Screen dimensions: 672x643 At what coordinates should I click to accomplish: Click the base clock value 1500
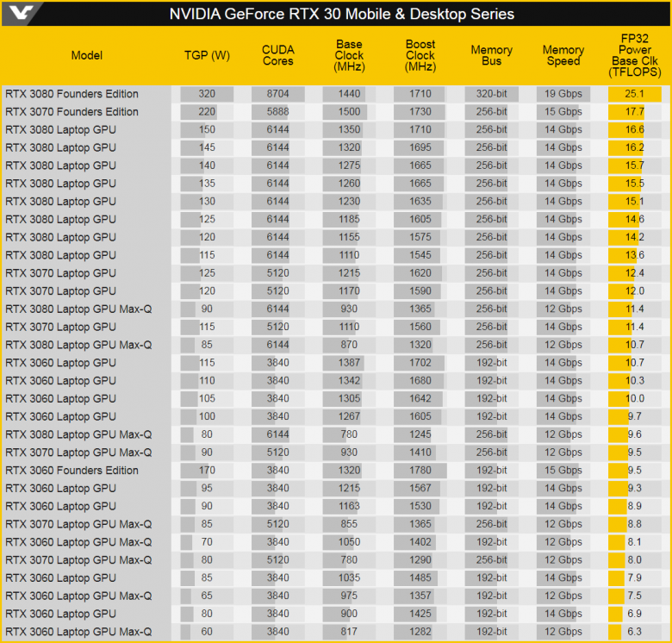pos(349,112)
